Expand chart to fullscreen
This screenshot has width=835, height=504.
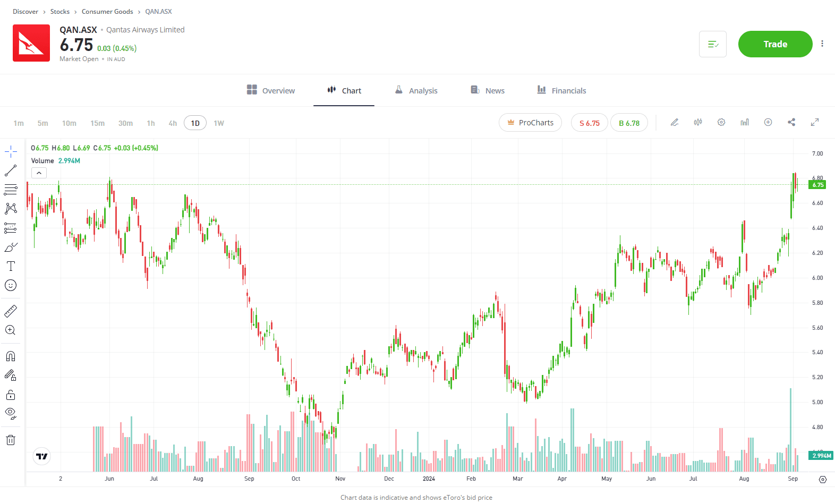click(x=815, y=122)
